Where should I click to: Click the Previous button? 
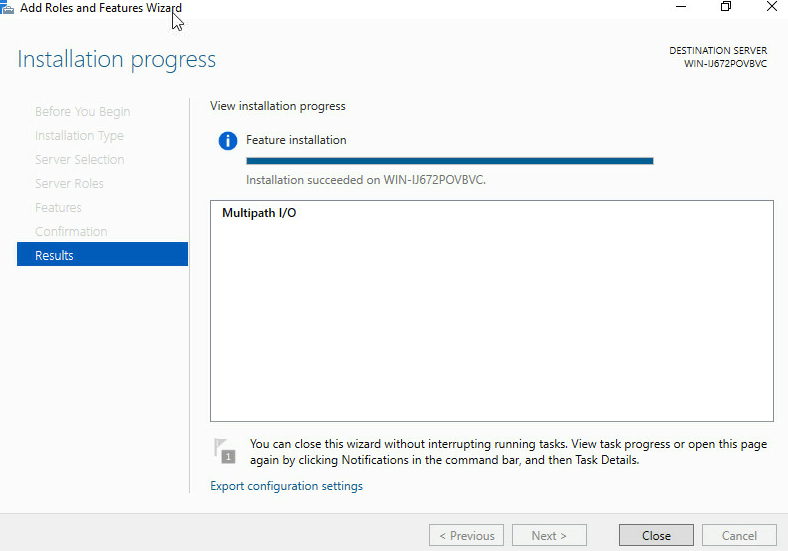pyautogui.click(x=466, y=535)
